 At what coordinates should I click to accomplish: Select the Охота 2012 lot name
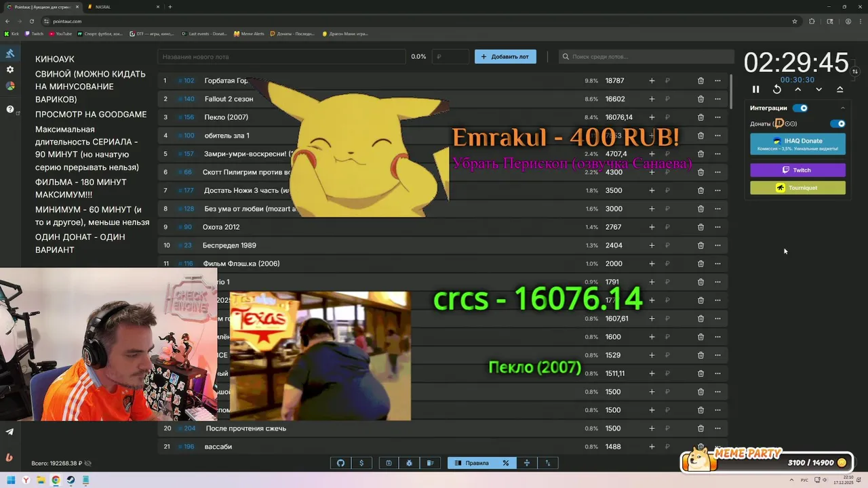click(221, 227)
